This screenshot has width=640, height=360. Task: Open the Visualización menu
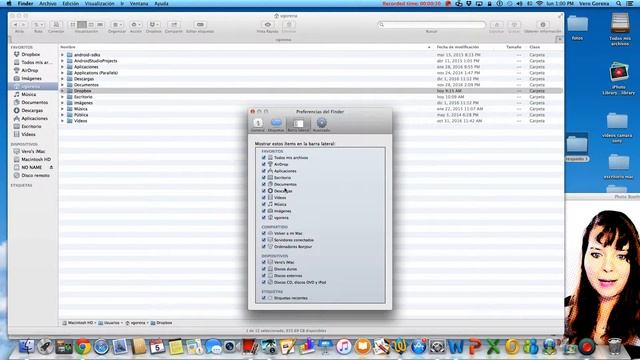coord(100,3)
